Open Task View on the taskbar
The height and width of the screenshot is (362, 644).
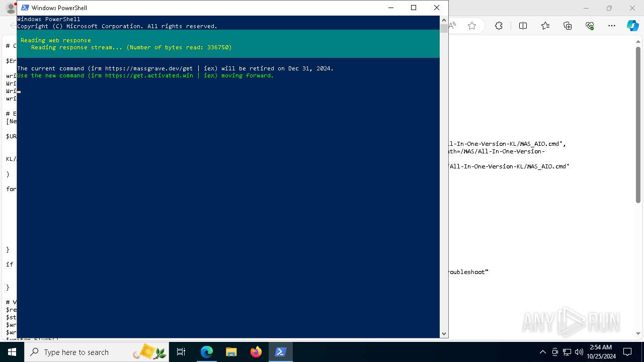(x=181, y=352)
